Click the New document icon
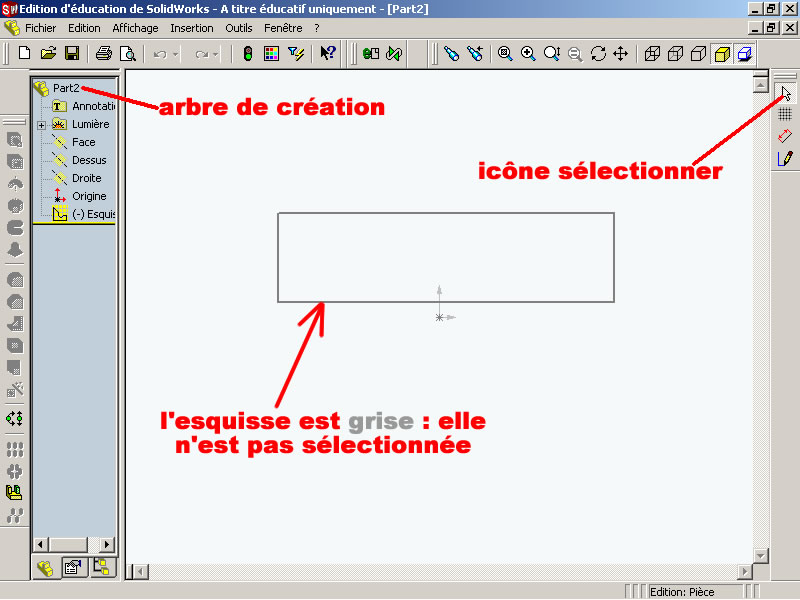800x600 pixels. [24, 53]
